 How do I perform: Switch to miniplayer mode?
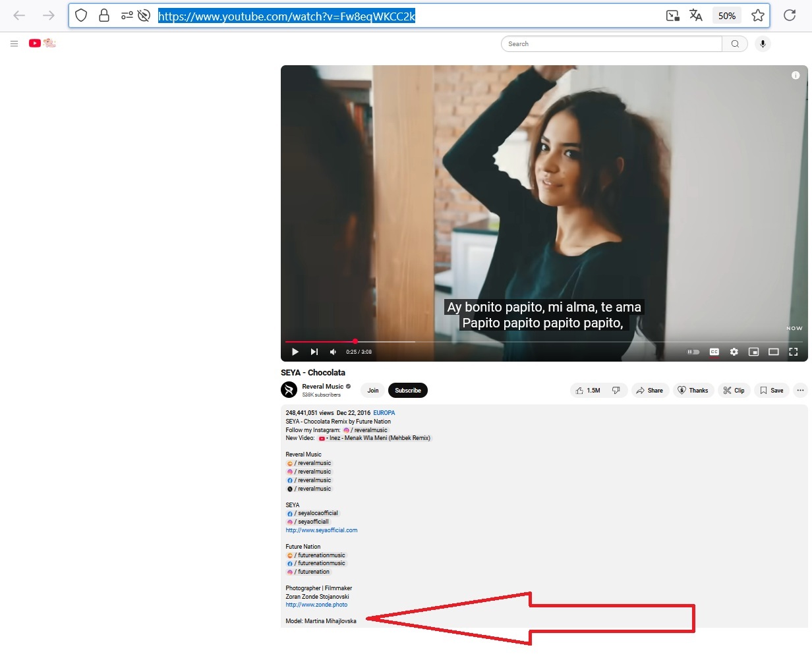click(753, 352)
